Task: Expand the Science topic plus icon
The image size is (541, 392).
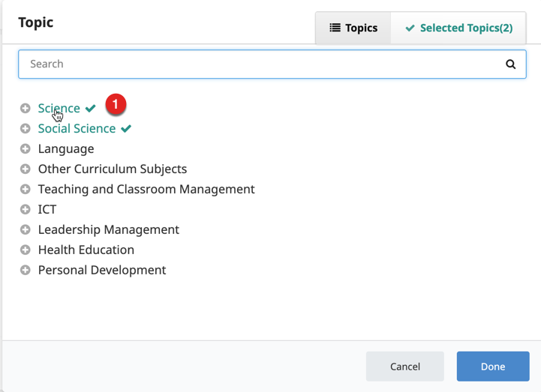Action: coord(26,109)
